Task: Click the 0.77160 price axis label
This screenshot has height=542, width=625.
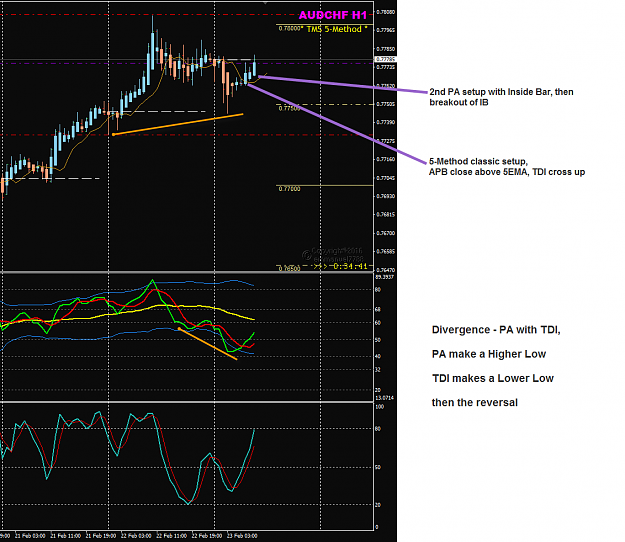Action: tap(385, 159)
